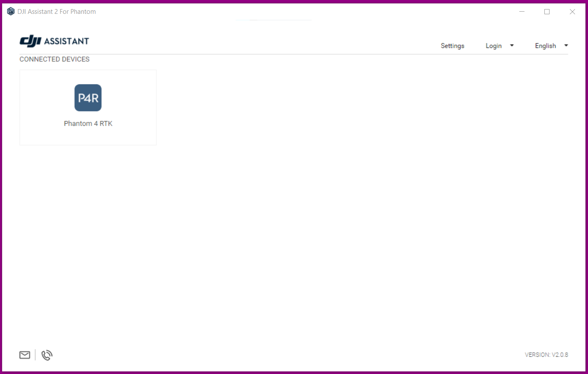This screenshot has width=588, height=374.
Task: Minimize the DJI Assistant window
Action: click(x=521, y=12)
